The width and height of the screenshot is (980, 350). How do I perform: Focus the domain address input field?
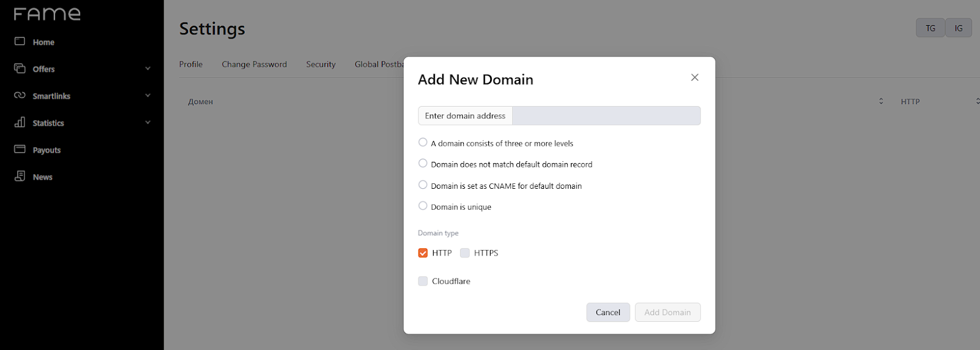[606, 116]
